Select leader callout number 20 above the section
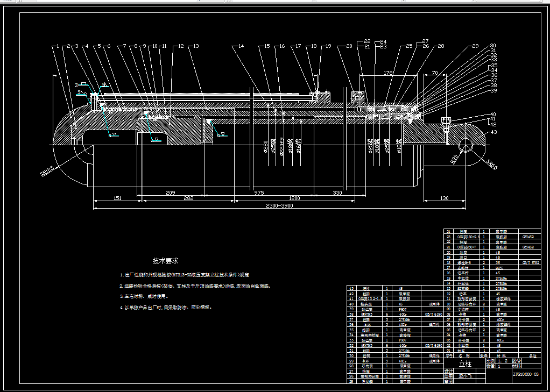 [x=349, y=46]
